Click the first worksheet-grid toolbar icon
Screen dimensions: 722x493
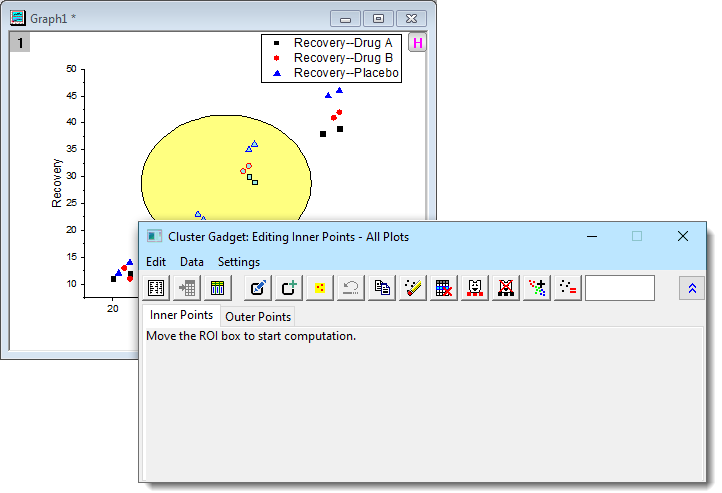157,288
